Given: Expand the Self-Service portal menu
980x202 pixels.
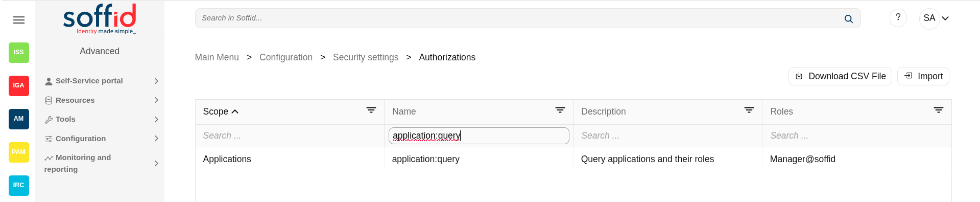Looking at the screenshot, I should tap(101, 81).
